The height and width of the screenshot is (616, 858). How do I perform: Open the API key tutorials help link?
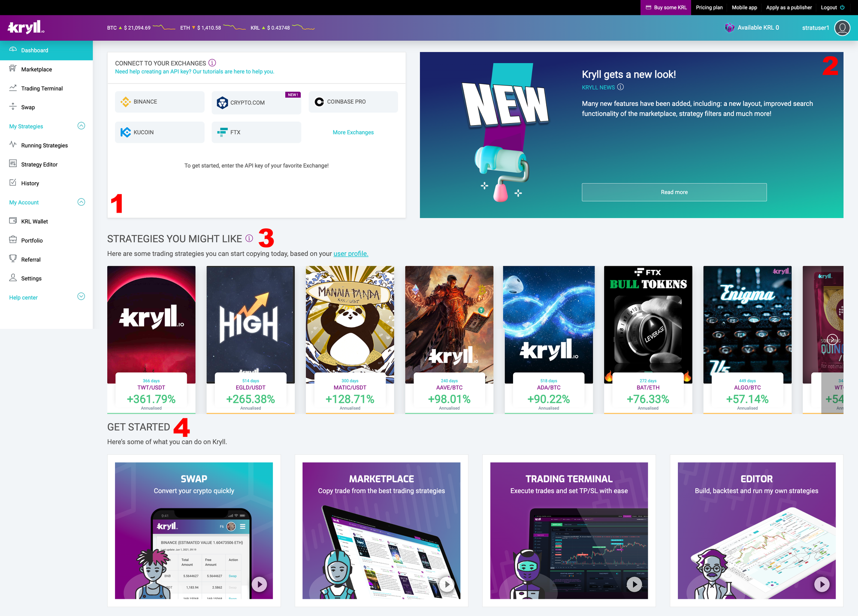coord(194,72)
